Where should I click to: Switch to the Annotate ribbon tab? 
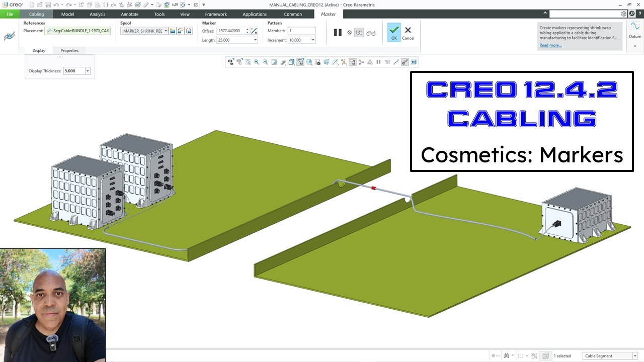click(x=129, y=14)
